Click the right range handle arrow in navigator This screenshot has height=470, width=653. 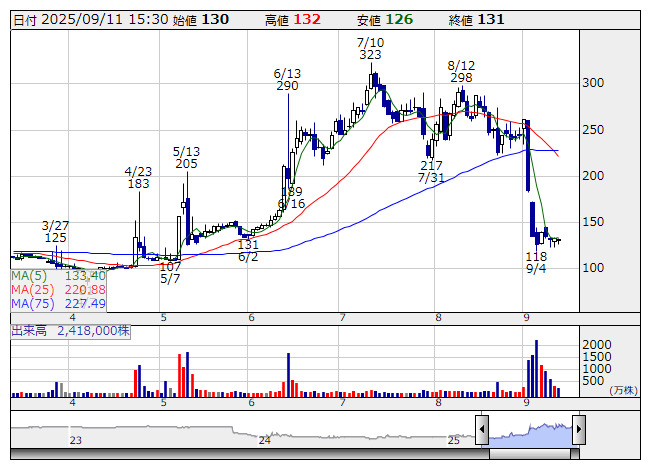[578, 431]
